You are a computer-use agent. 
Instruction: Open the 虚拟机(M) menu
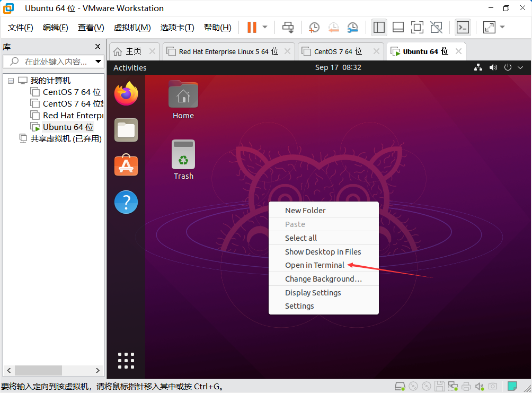(x=132, y=28)
